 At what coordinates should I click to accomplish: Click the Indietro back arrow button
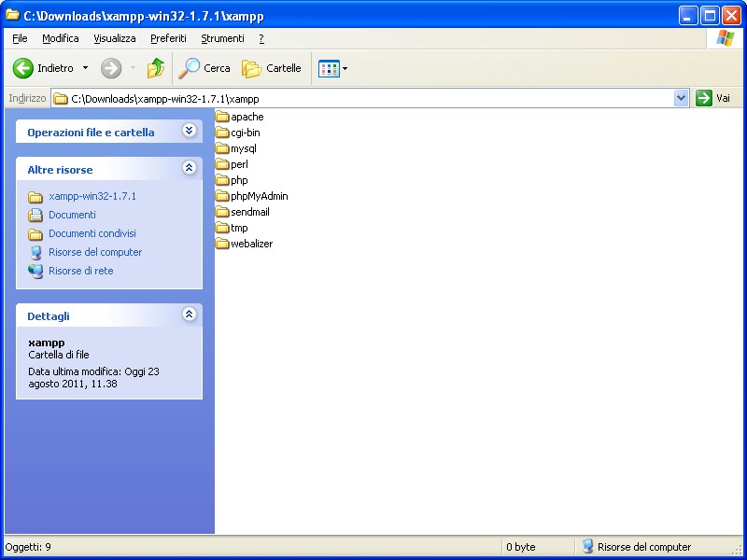point(23,68)
